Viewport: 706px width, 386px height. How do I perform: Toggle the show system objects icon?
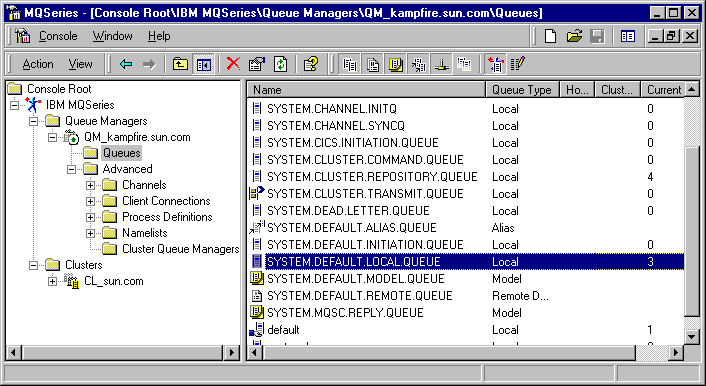tap(496, 64)
